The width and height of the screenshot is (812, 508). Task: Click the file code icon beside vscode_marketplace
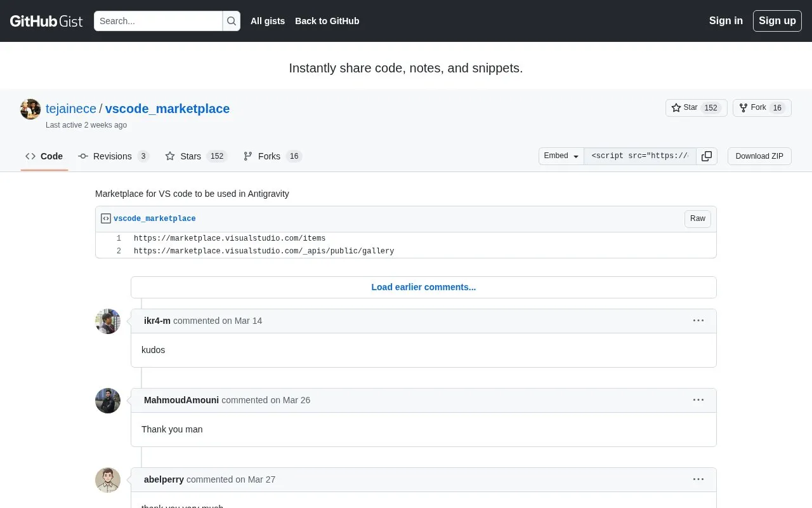coord(106,218)
